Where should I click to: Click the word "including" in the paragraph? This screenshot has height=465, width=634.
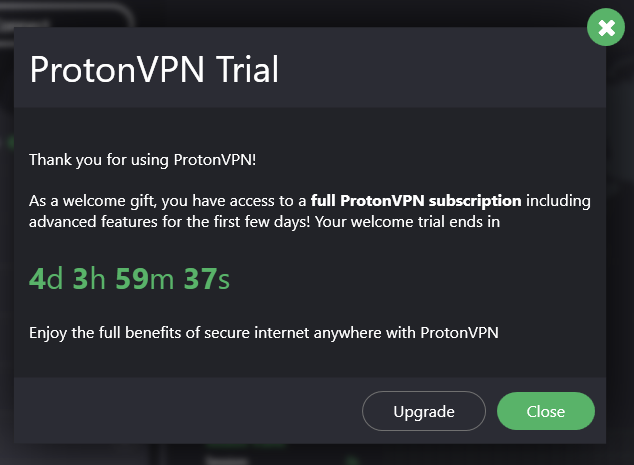click(559, 201)
